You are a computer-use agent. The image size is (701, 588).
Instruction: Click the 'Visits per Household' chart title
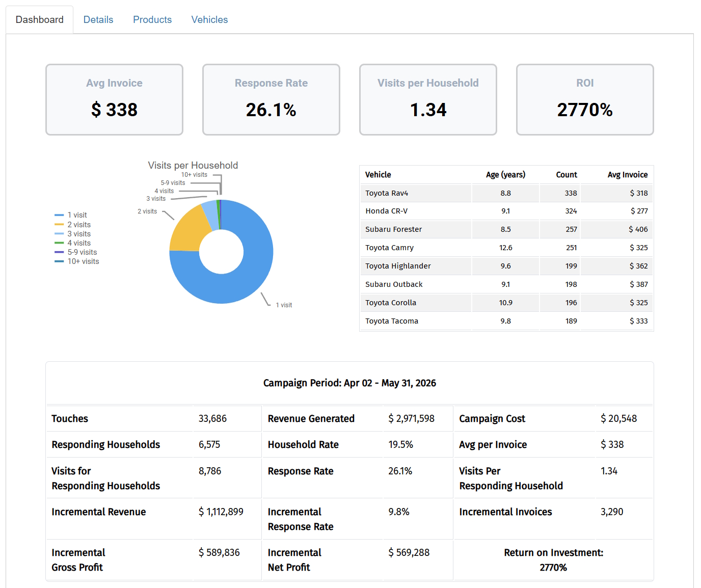(193, 165)
